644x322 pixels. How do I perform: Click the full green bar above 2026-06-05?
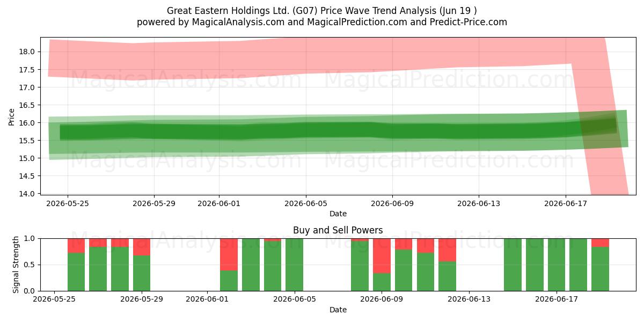(294, 265)
